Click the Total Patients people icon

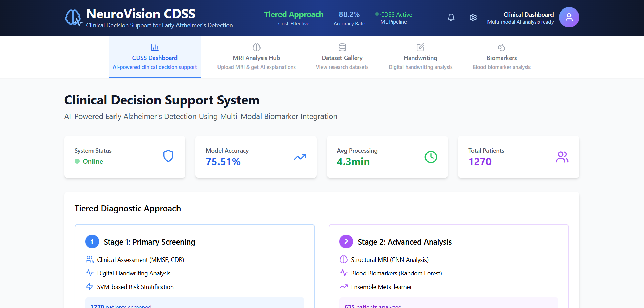[562, 157]
